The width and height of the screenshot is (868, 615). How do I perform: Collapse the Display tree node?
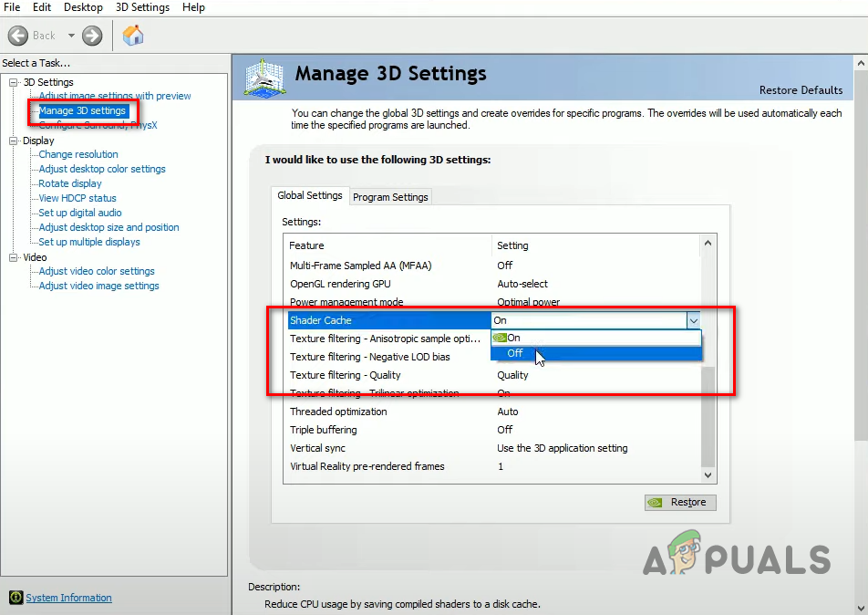pyautogui.click(x=14, y=141)
